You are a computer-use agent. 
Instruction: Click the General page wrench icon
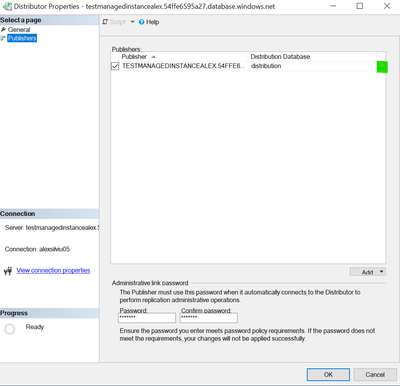click(x=3, y=30)
